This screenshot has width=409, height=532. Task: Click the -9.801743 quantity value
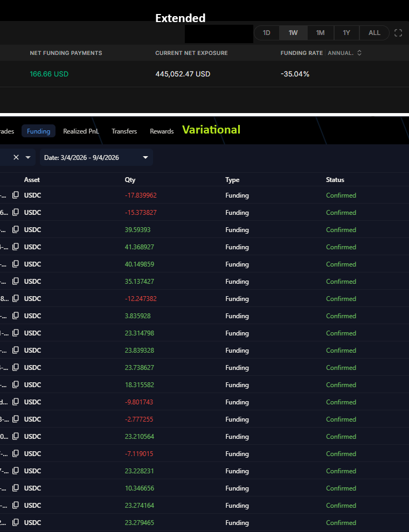coord(139,402)
